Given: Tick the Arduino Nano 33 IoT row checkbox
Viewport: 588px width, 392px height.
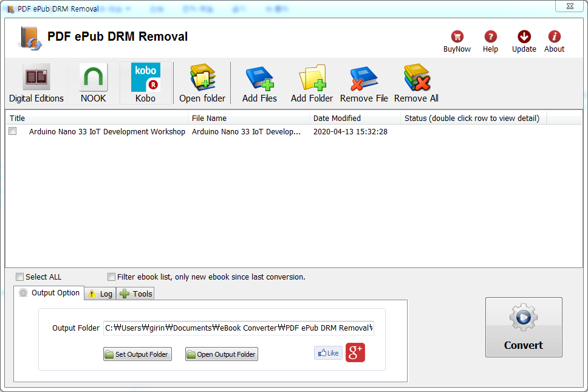Looking at the screenshot, I should (x=13, y=131).
